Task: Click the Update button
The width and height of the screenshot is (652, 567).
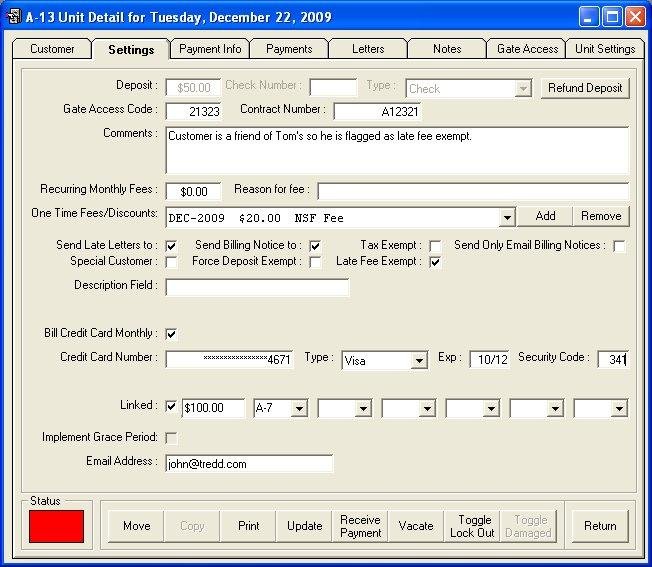Action: (x=304, y=526)
